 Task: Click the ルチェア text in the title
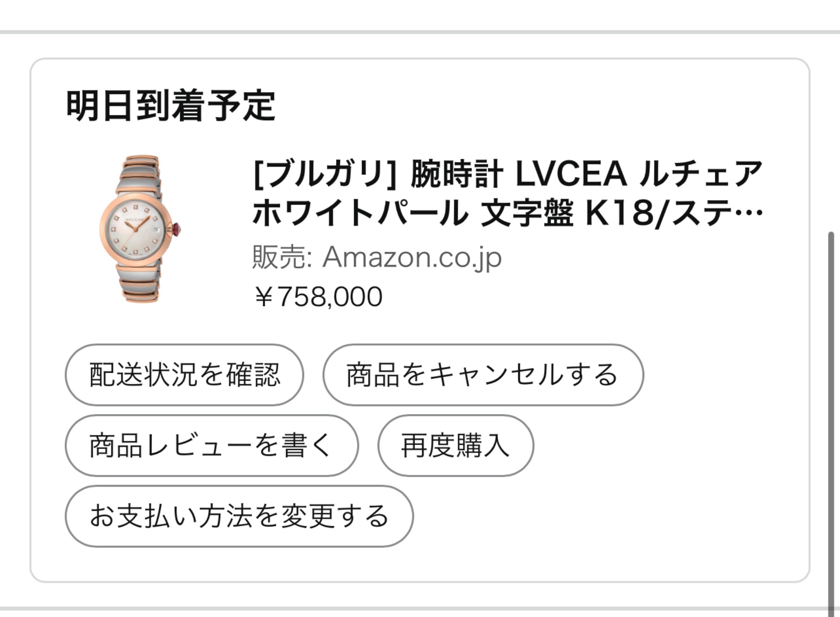pos(701,174)
